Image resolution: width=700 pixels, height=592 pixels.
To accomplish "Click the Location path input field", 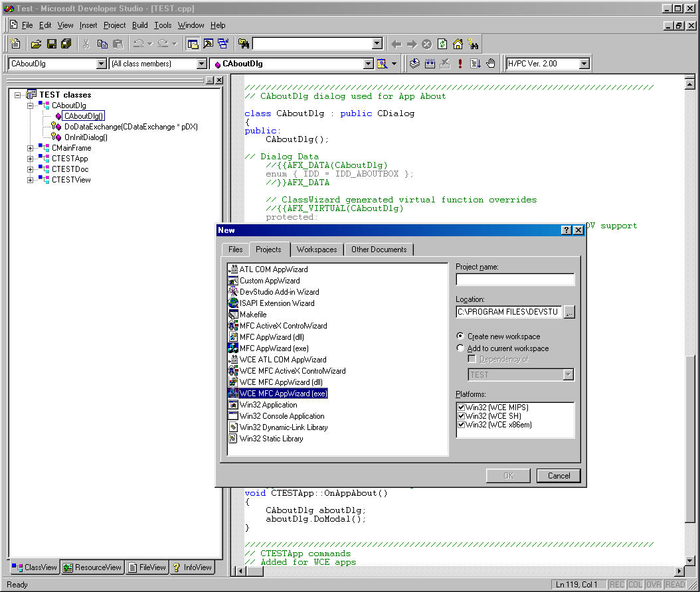I will pyautogui.click(x=509, y=312).
